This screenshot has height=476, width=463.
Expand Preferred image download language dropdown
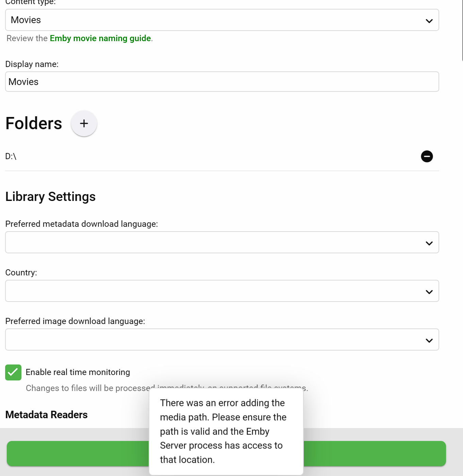(x=222, y=340)
